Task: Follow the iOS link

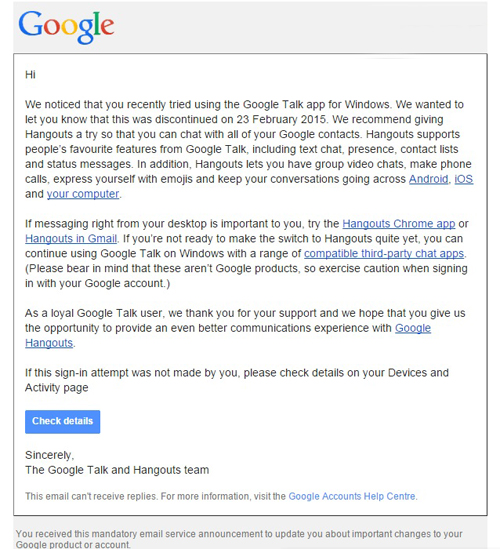Action: click(464, 179)
